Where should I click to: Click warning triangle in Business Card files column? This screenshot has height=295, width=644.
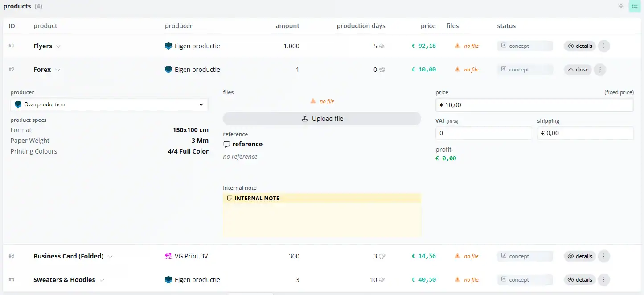(x=457, y=256)
